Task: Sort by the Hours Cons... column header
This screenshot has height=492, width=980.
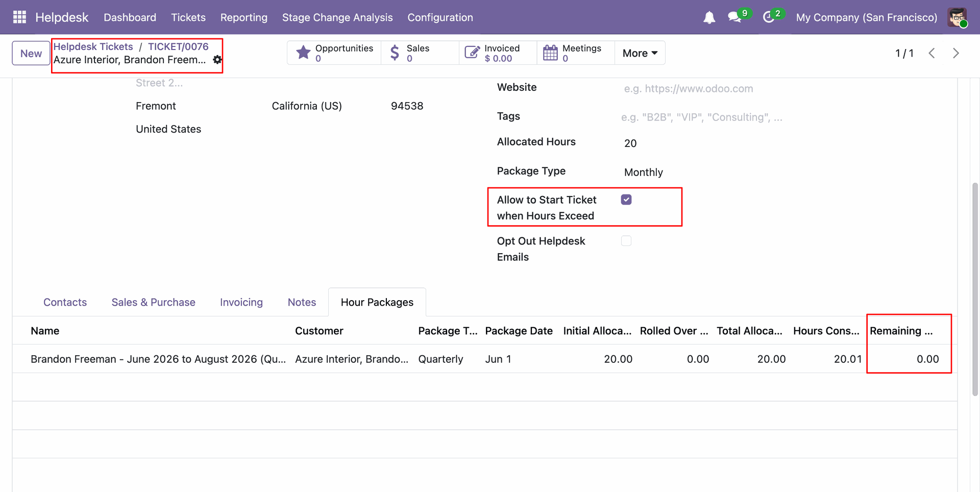Action: [826, 331]
